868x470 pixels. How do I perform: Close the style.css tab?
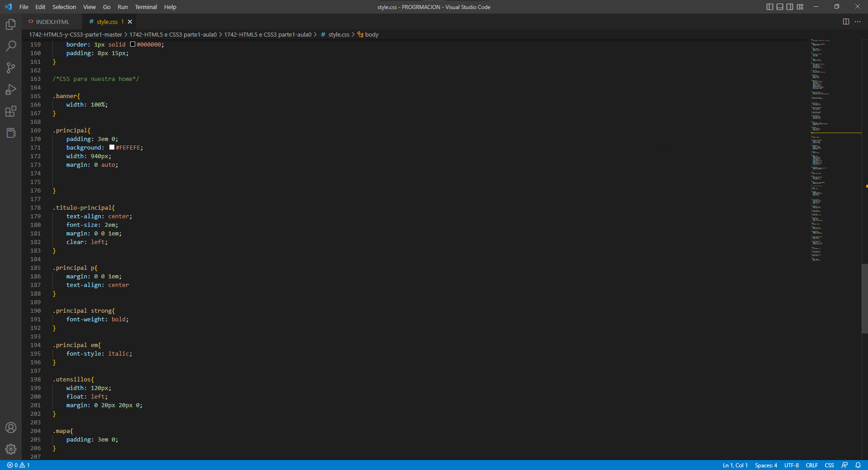[130, 22]
